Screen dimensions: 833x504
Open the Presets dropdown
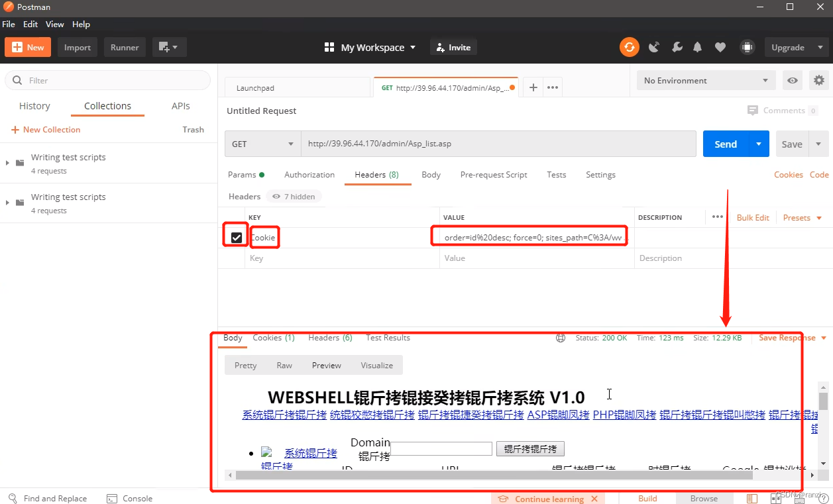(x=802, y=217)
